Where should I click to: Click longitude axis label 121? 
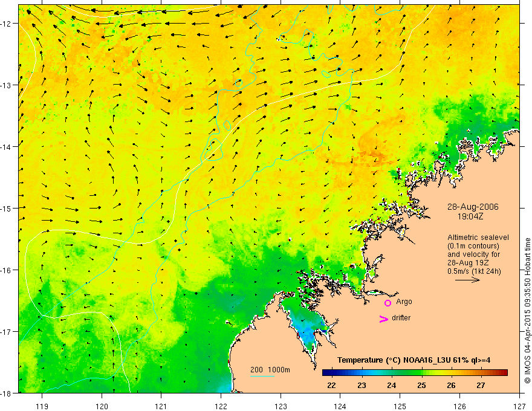(x=161, y=406)
